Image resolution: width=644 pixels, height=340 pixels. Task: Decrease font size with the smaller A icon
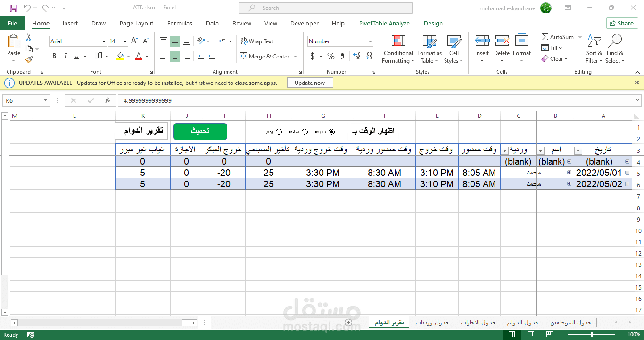click(145, 41)
